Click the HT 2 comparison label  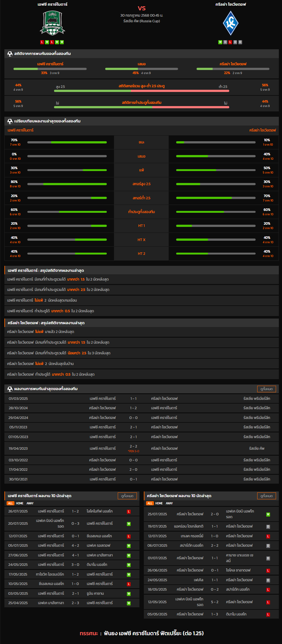click(x=142, y=254)
